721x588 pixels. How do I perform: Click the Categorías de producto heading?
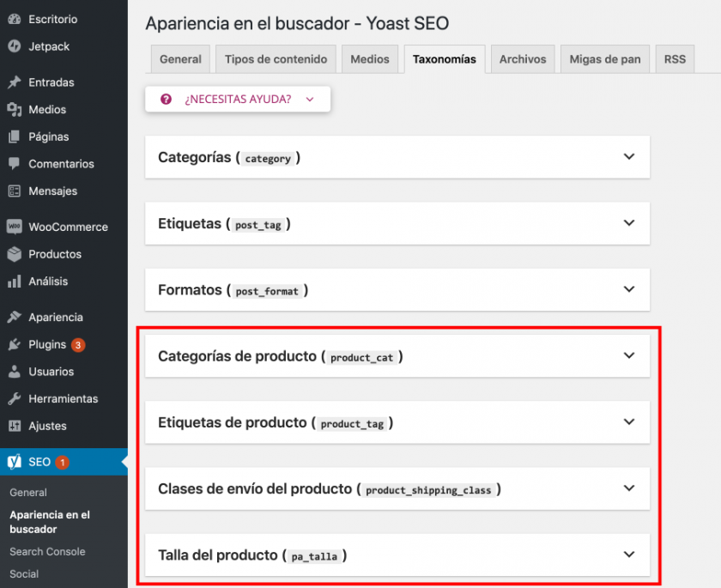[237, 356]
